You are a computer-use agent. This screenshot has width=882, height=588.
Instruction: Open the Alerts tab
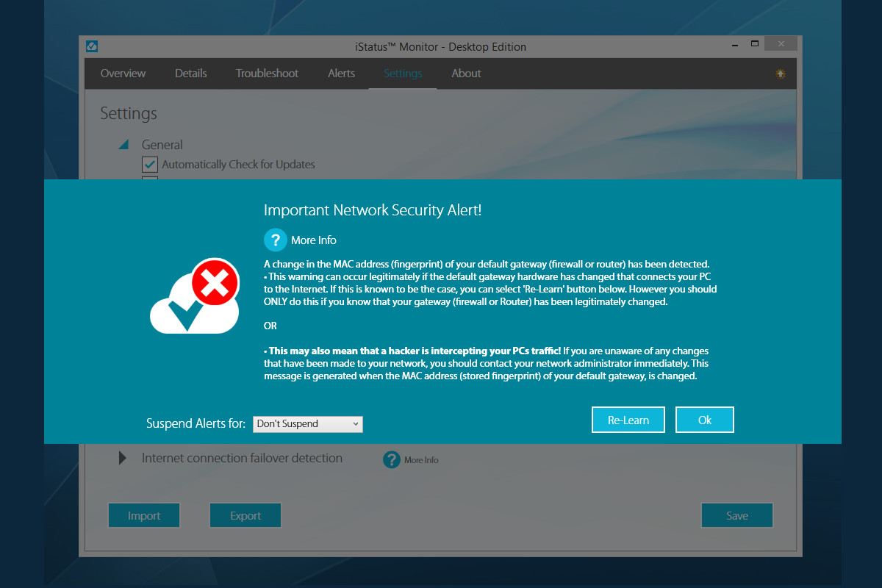341,73
